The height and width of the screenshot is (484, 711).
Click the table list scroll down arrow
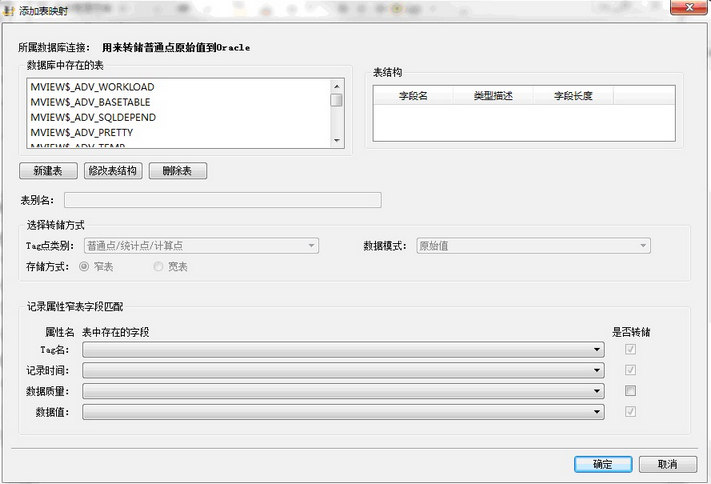[x=336, y=140]
